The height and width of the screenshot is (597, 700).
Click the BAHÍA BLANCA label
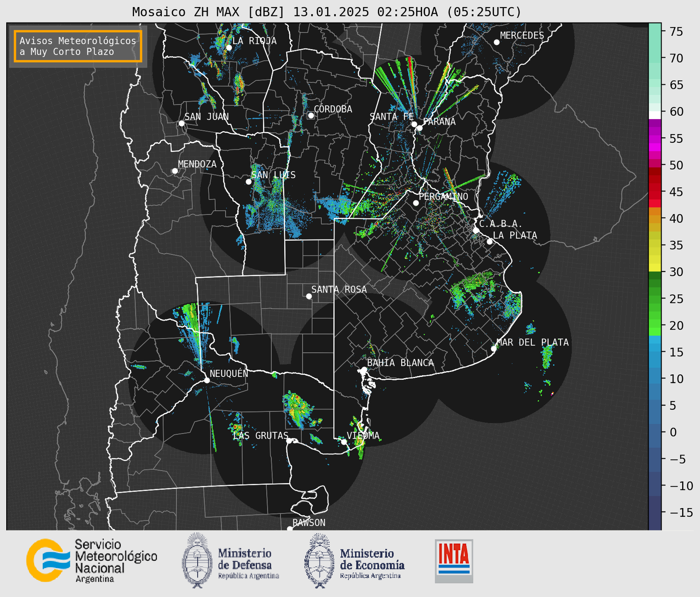400,363
